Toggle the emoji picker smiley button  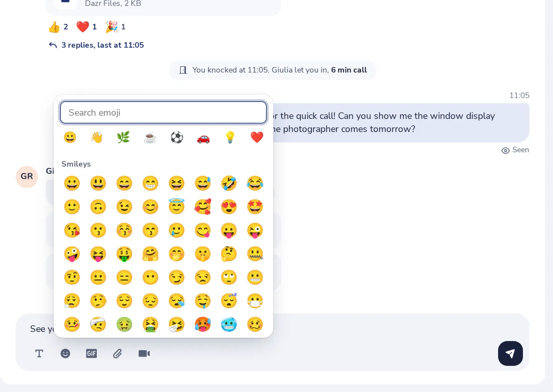tap(65, 353)
